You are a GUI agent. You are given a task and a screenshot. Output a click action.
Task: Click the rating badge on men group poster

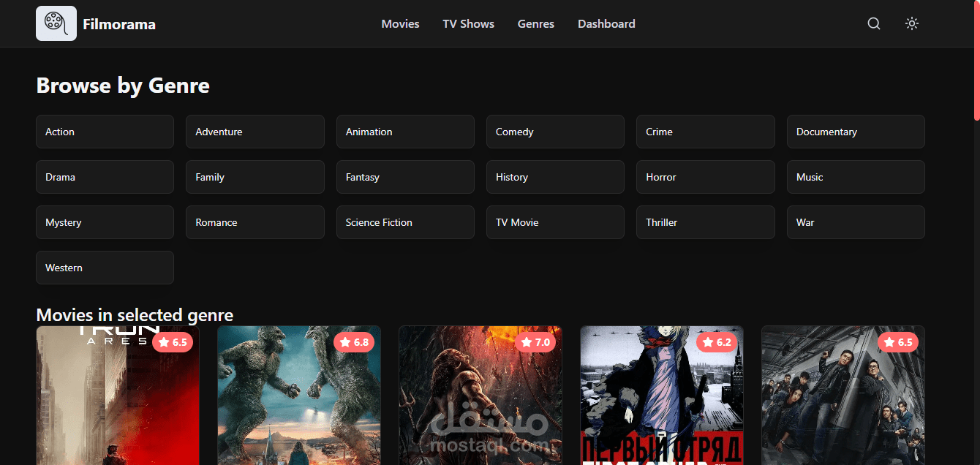tap(898, 342)
